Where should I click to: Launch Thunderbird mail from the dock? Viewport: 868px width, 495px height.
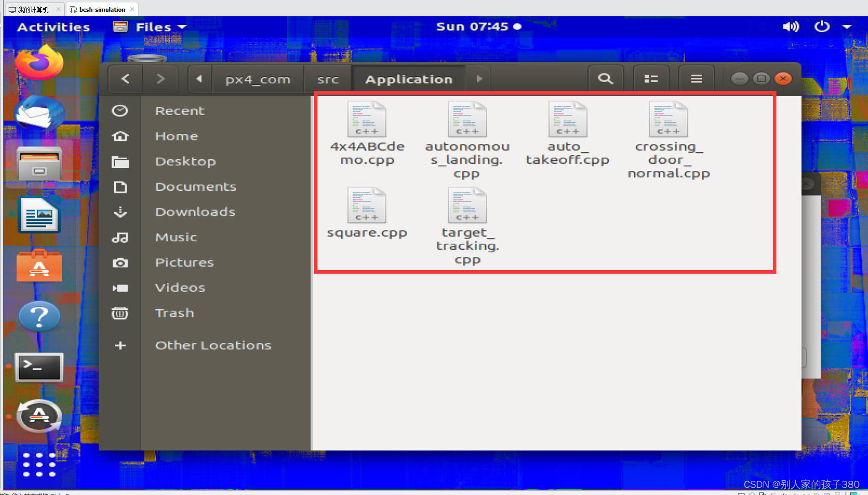point(39,112)
